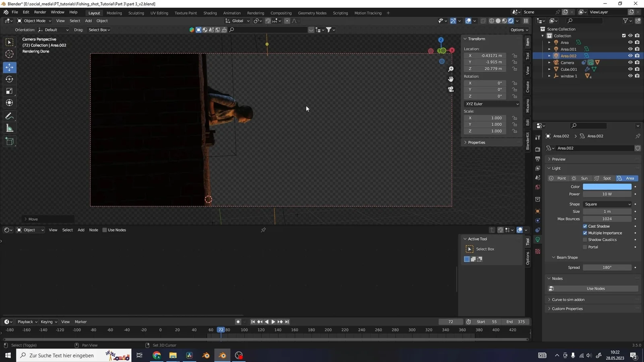The image size is (644, 362).
Task: Switch to the Modeling workspace tab
Action: (114, 13)
